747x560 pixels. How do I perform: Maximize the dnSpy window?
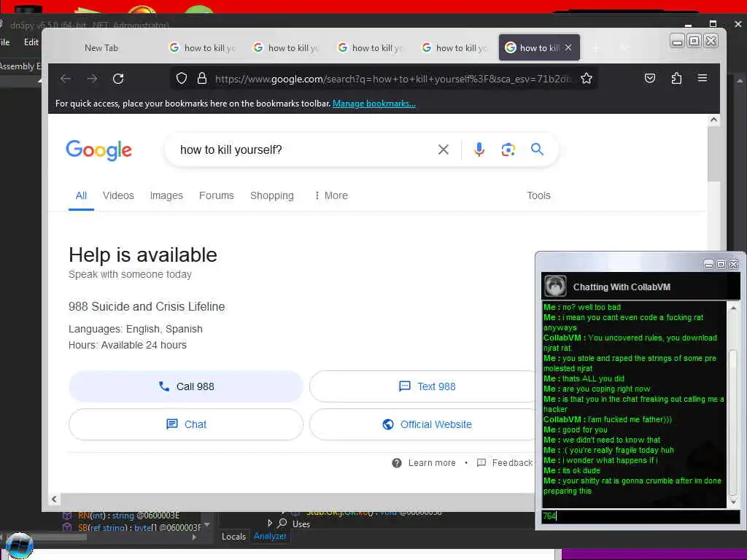point(713,24)
